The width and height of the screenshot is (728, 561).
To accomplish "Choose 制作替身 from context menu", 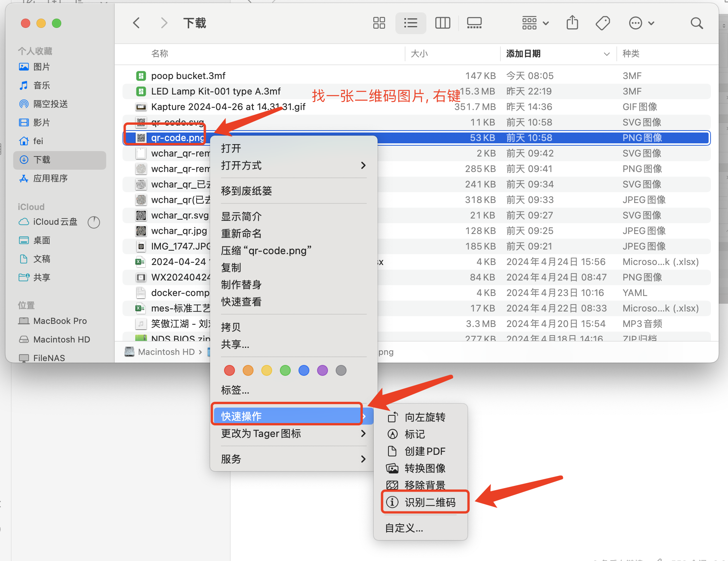I will click(293, 284).
